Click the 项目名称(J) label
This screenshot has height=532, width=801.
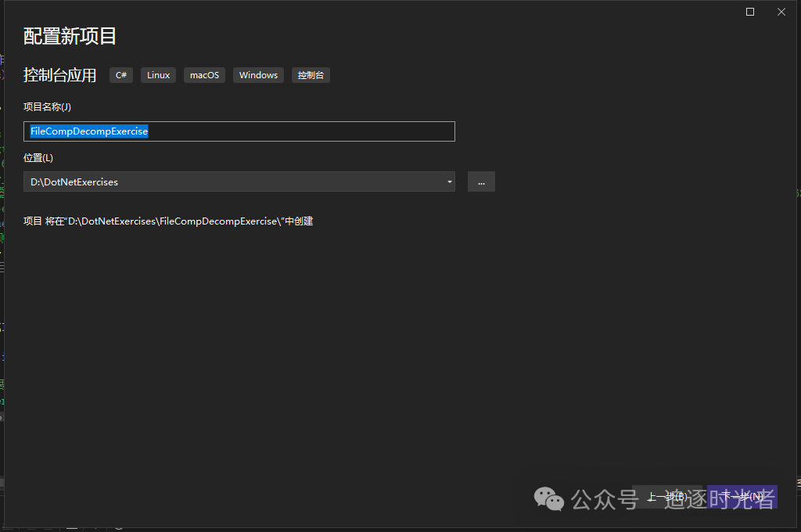(47, 107)
